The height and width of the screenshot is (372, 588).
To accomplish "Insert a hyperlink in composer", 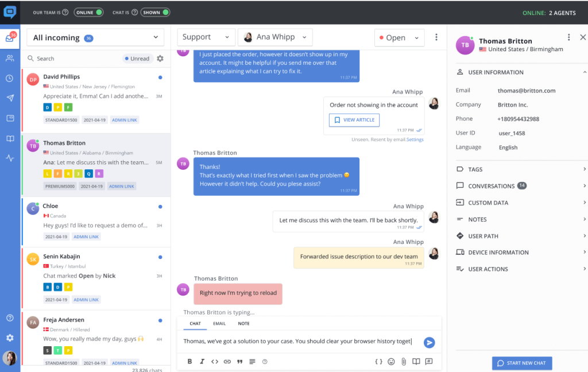I will click(227, 362).
